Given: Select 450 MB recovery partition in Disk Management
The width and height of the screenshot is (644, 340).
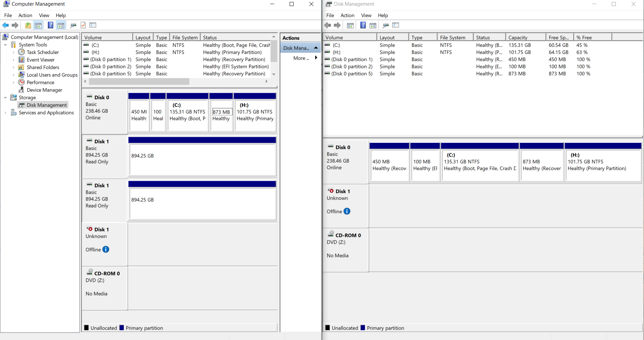Looking at the screenshot, I should (x=389, y=162).
